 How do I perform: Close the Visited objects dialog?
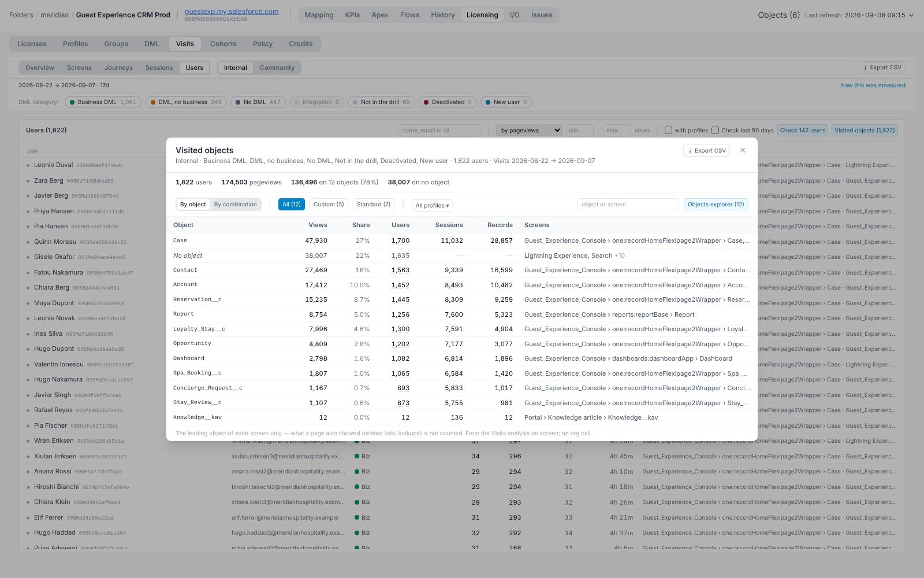click(743, 150)
